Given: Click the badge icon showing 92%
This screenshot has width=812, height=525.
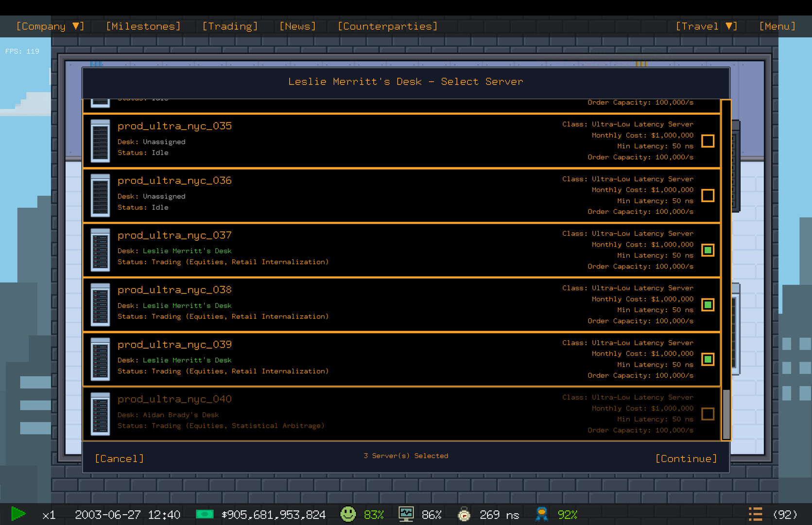Looking at the screenshot, I should pos(541,514).
